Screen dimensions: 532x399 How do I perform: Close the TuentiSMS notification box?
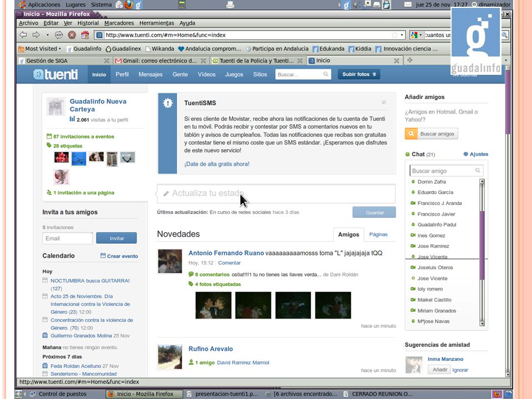coord(383,103)
